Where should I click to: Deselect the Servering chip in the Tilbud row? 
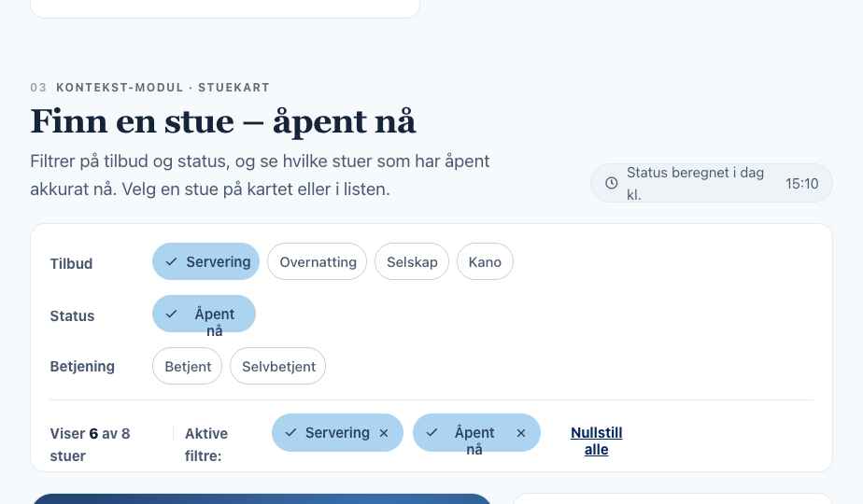tap(205, 262)
